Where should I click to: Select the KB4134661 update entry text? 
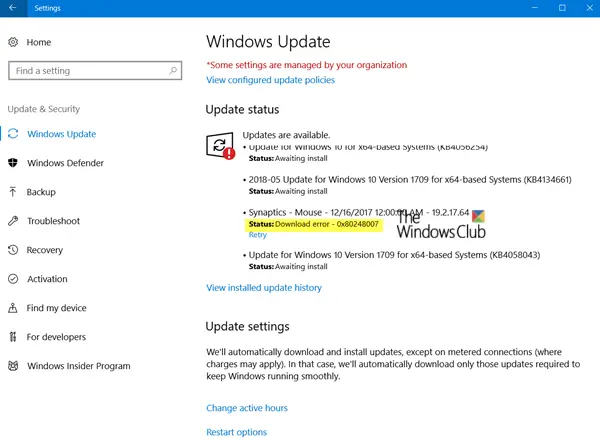pos(410,180)
